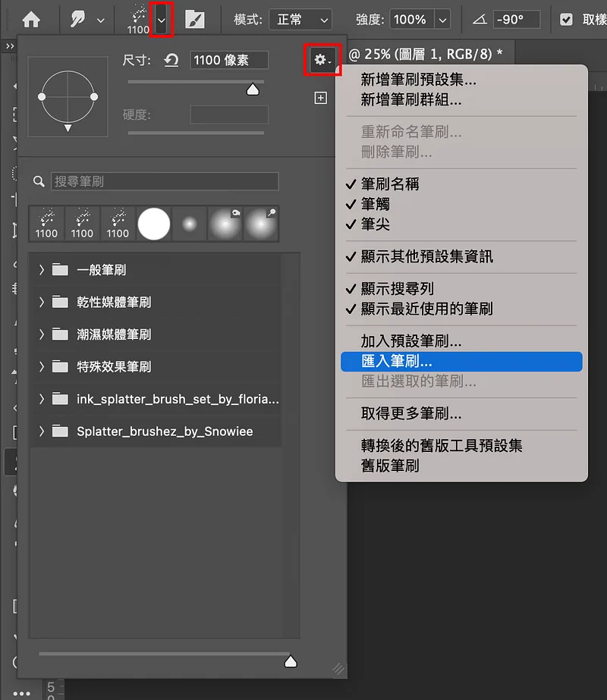Image resolution: width=607 pixels, height=700 pixels.
Task: Adjust the 尺寸 size slider handle
Action: [253, 89]
